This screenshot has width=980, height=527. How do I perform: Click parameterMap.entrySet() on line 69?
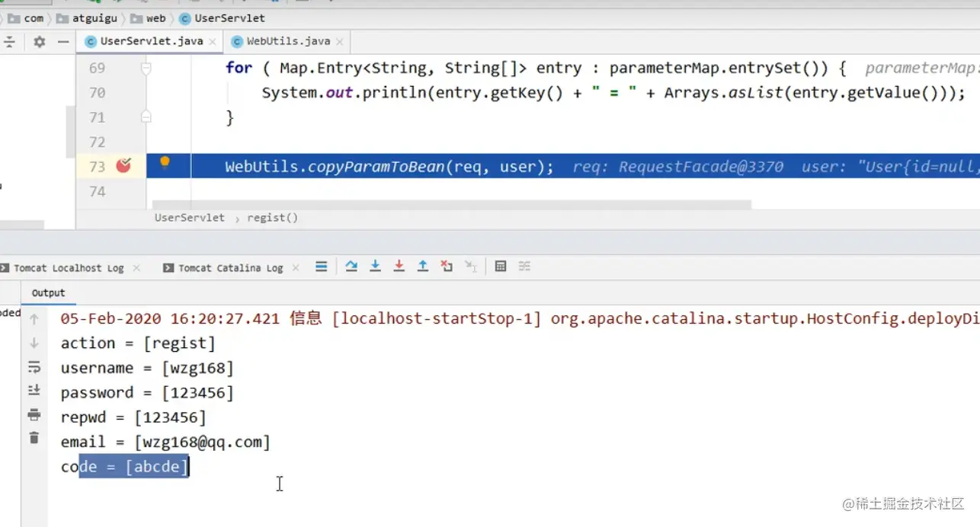click(719, 68)
